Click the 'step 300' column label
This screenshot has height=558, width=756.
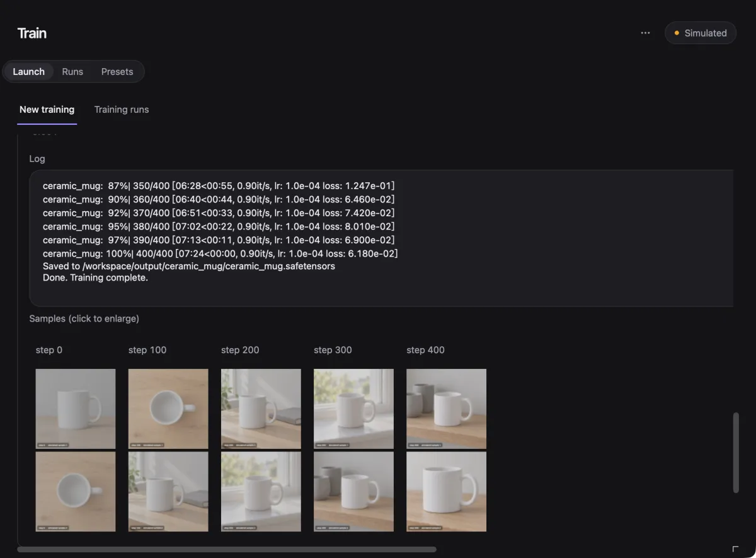tap(333, 350)
